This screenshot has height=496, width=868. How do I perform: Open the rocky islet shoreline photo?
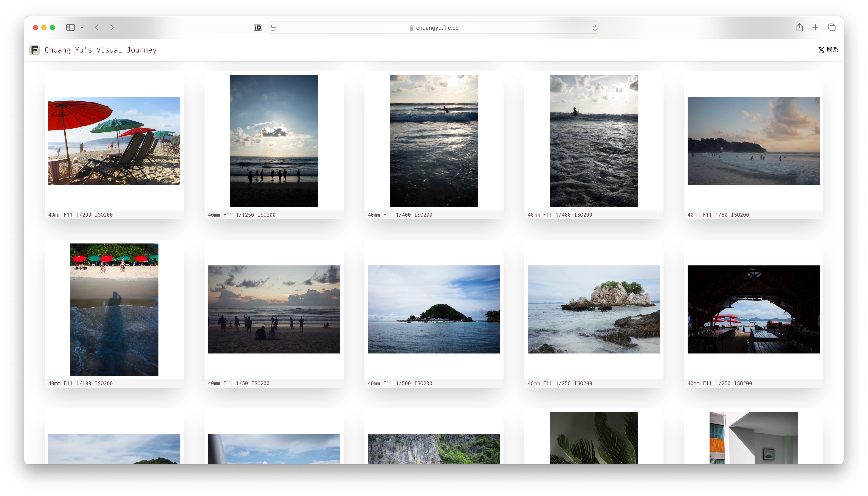(x=594, y=309)
